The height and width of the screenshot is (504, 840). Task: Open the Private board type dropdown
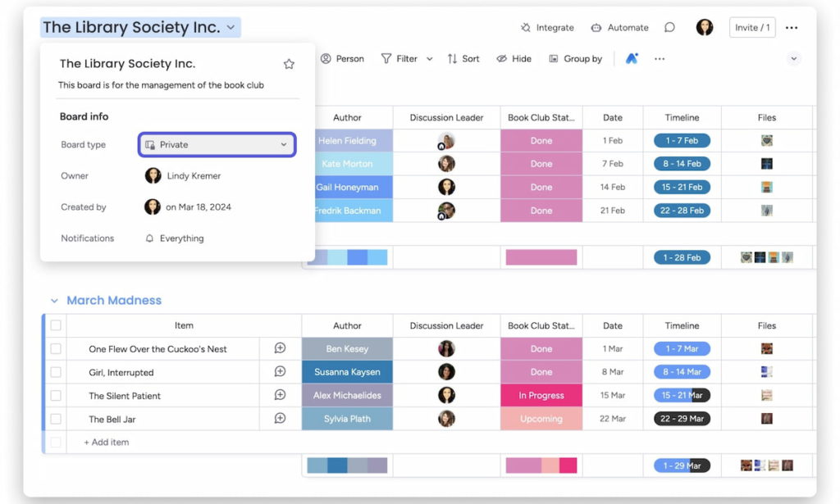[x=216, y=143]
